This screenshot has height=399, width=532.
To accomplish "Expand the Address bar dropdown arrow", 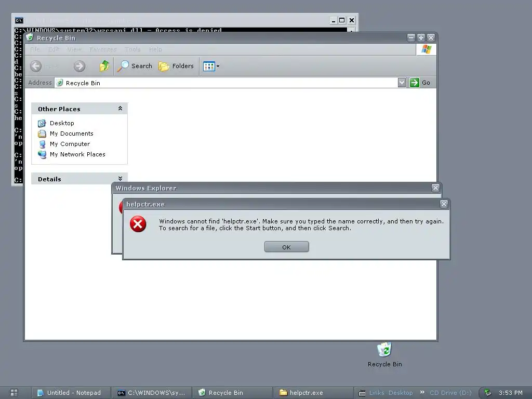I will (x=402, y=83).
